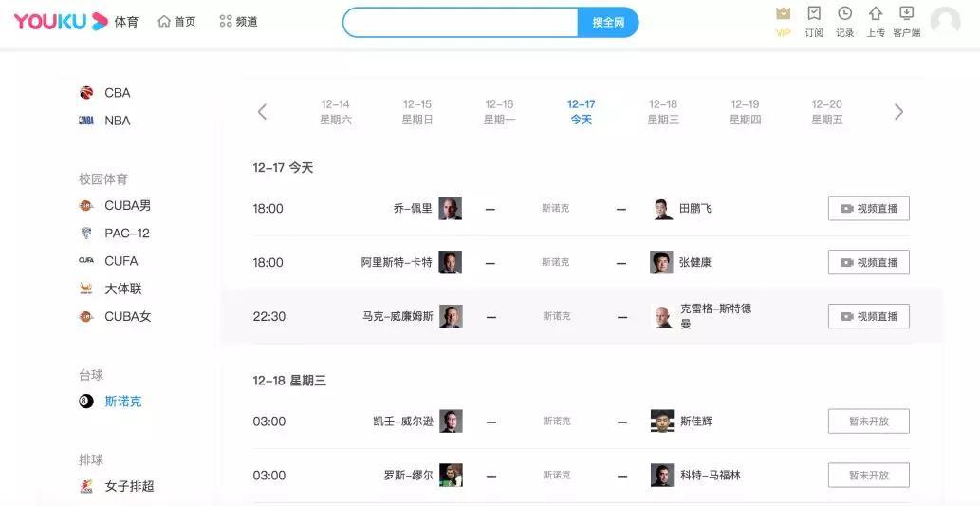Screen dimensions: 980x506
Task: Click the YOUKU logo
Action: (61, 22)
